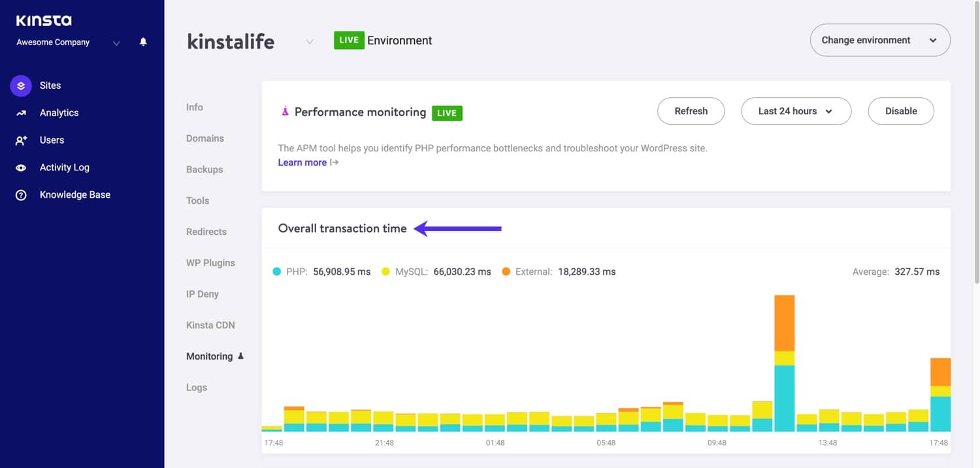Open the IP Deny tab
The height and width of the screenshot is (468, 980).
[203, 294]
